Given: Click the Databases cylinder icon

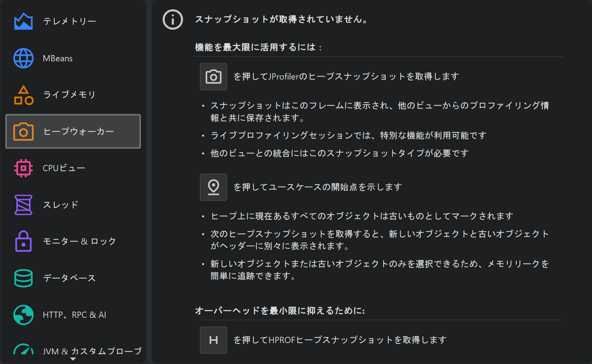Looking at the screenshot, I should [x=23, y=278].
